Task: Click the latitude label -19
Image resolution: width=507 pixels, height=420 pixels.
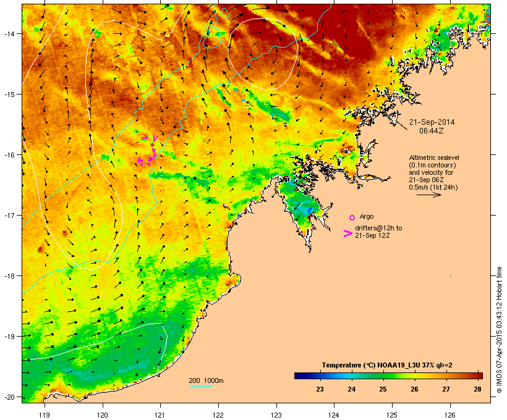Action: 9,337
